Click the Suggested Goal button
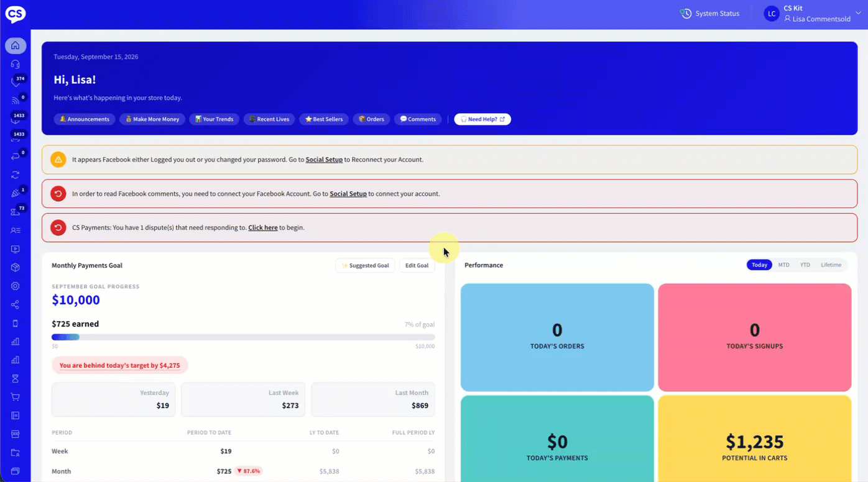 pos(365,265)
